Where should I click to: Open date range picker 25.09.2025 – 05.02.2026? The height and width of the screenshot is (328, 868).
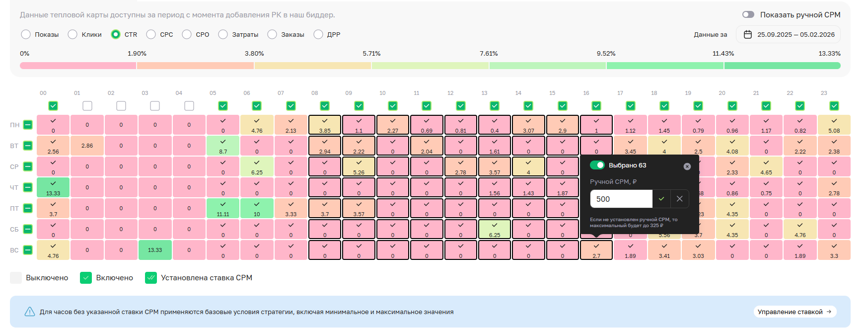(796, 35)
